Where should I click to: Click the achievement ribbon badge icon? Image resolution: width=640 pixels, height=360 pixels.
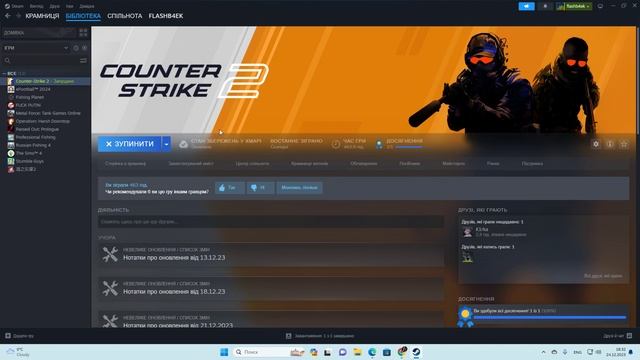pyautogui.click(x=465, y=317)
